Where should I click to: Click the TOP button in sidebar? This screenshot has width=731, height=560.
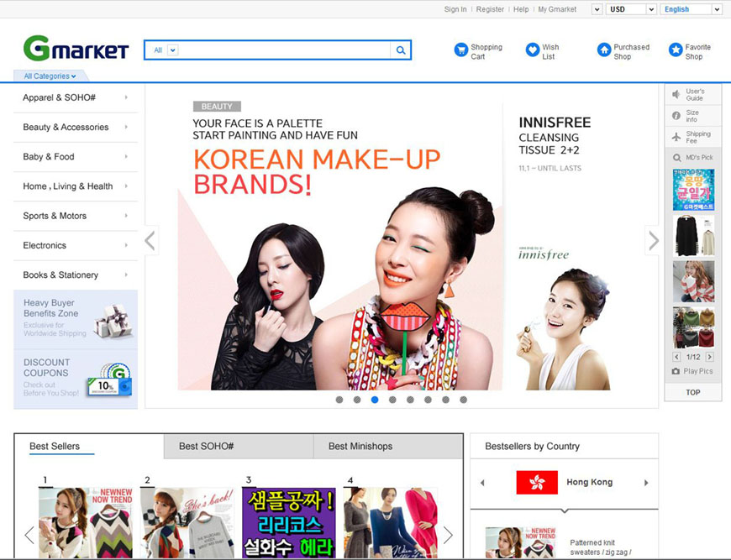[x=693, y=392]
